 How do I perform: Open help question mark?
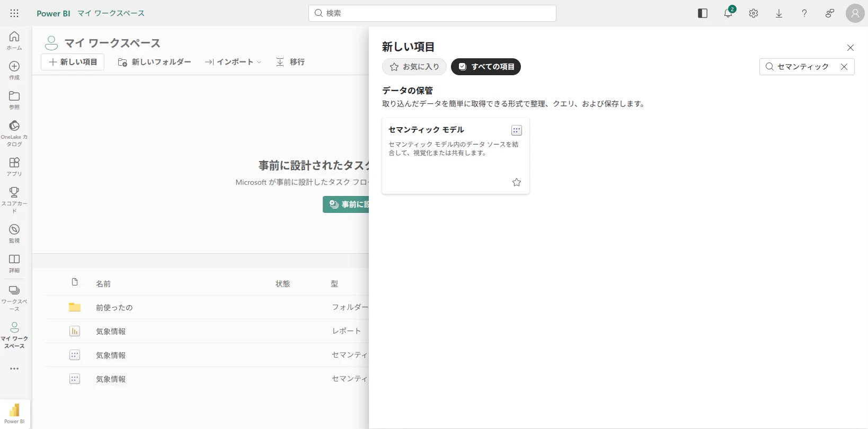[x=804, y=13]
